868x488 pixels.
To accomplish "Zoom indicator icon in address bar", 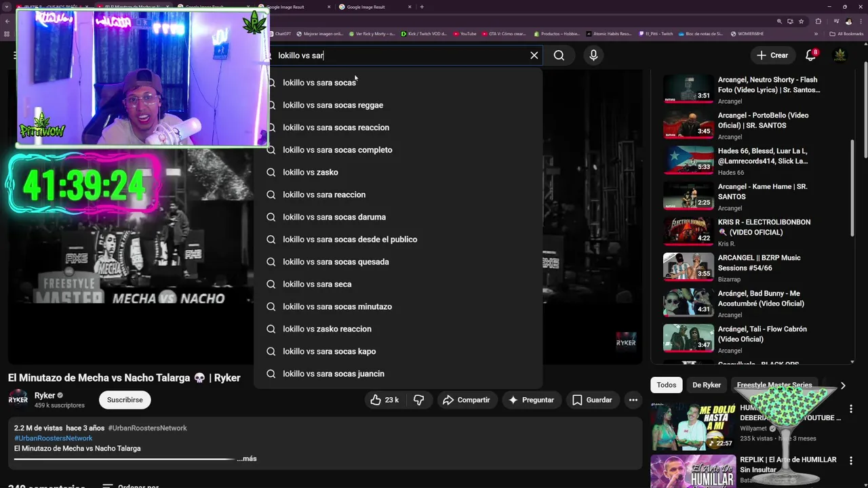I will 780,21.
